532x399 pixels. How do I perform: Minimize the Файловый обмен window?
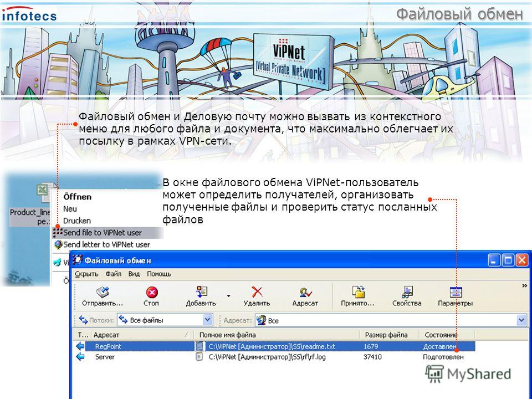494,260
